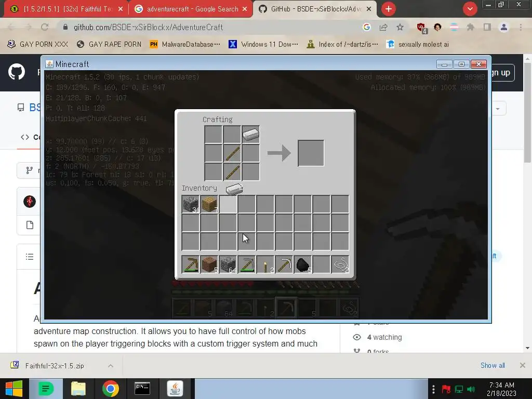Screen dimensions: 532x399
Task: Reload the current page
Action: click(x=45, y=27)
